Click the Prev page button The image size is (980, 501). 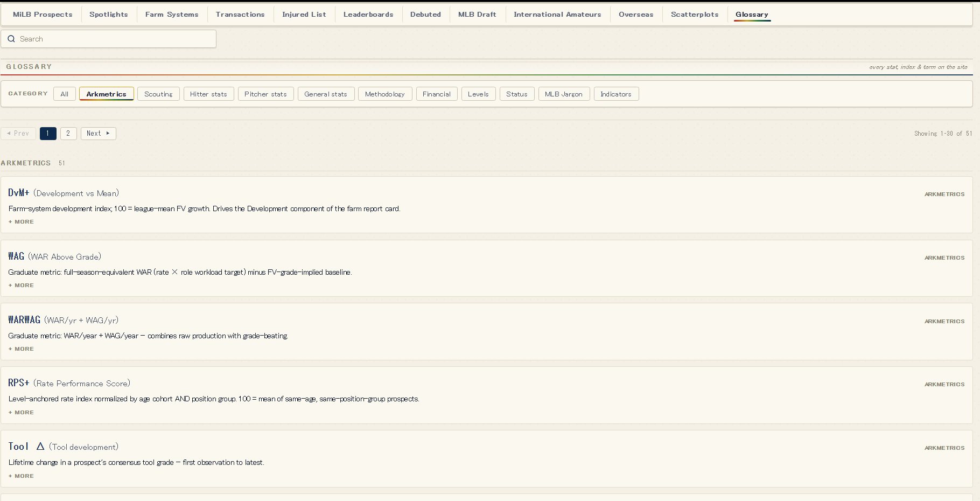pos(18,133)
